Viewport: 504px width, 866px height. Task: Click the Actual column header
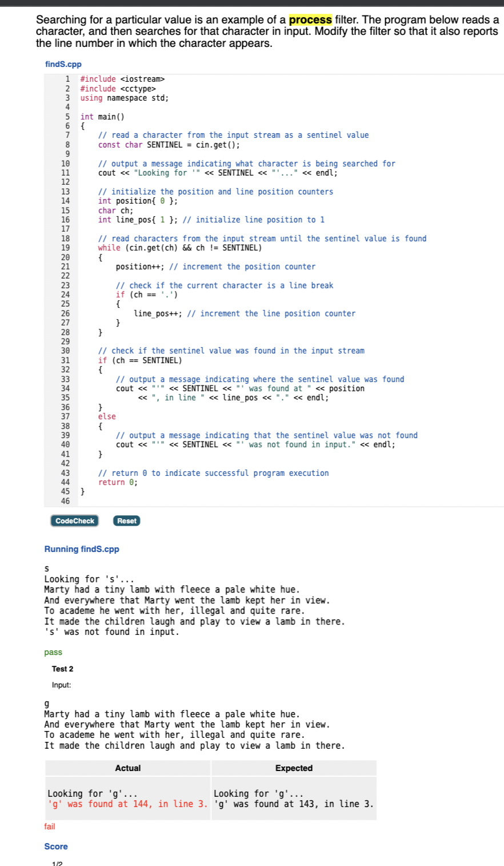tap(127, 768)
